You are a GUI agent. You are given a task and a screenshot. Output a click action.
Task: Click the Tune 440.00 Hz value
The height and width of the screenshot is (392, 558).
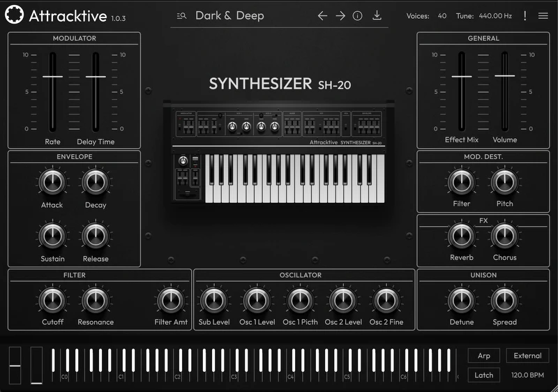pyautogui.click(x=495, y=16)
